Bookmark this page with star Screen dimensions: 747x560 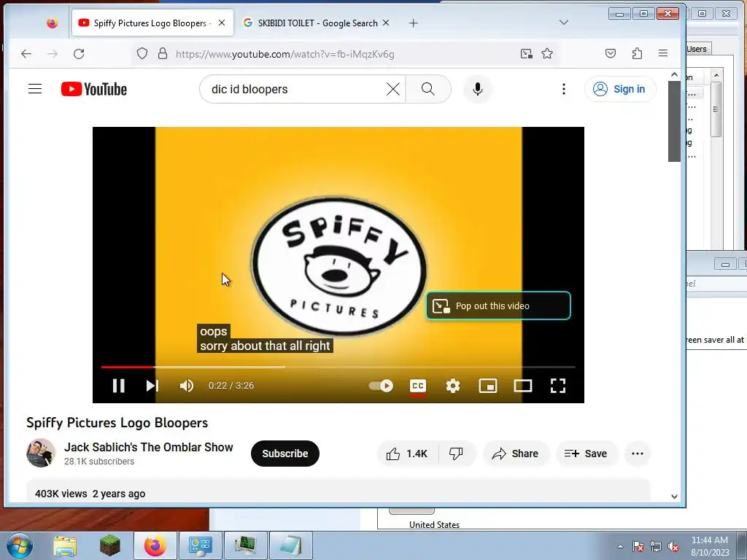tap(547, 54)
